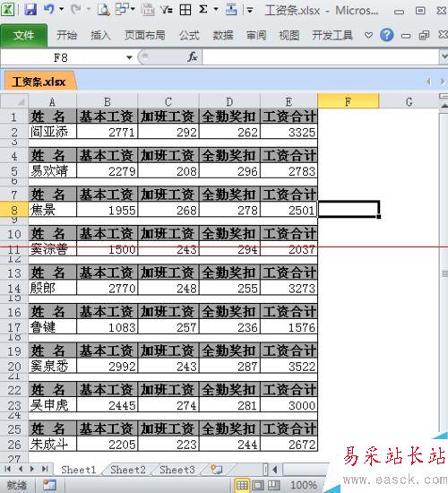Select row 8 header
This screenshot has width=448, height=493.
click(x=14, y=210)
